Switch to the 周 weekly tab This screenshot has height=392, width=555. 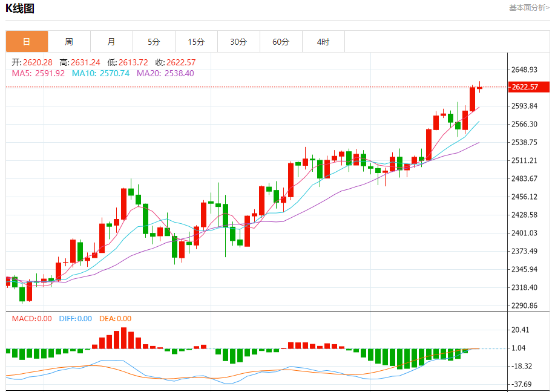point(70,42)
